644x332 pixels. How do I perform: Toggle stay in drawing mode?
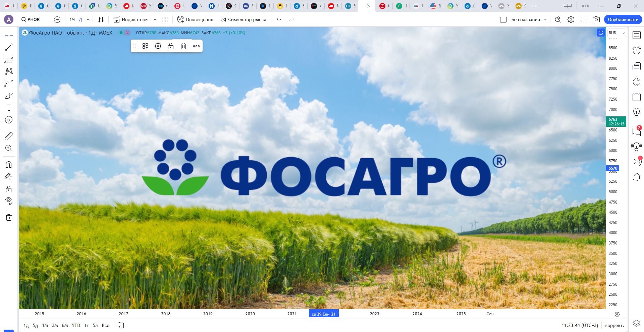click(9, 176)
